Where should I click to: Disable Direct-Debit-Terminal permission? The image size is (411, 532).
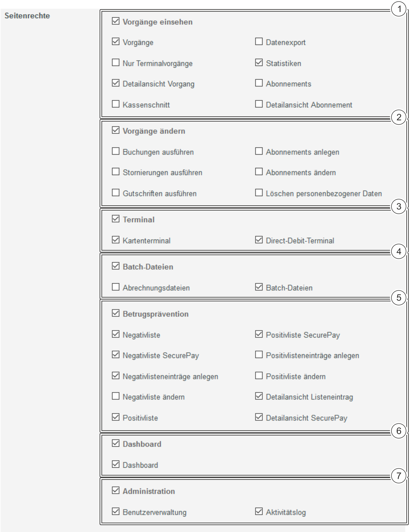pyautogui.click(x=259, y=240)
